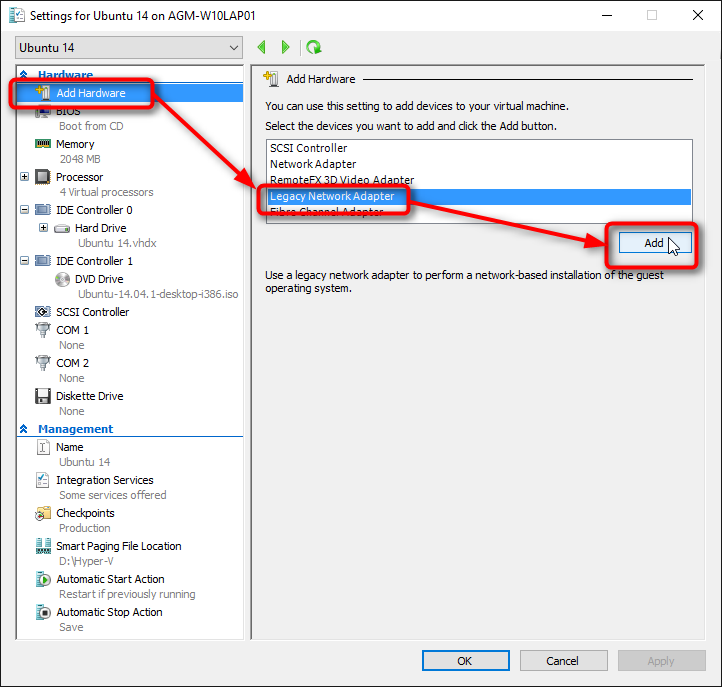This screenshot has width=722, height=687.
Task: Select Fibre Channel Adapter in device list
Action: (479, 212)
